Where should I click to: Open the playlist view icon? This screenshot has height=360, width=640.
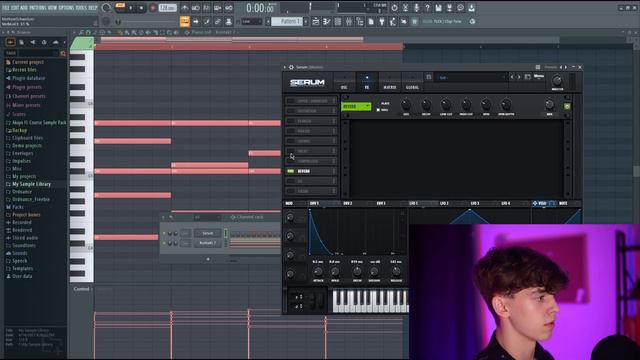tap(316, 21)
